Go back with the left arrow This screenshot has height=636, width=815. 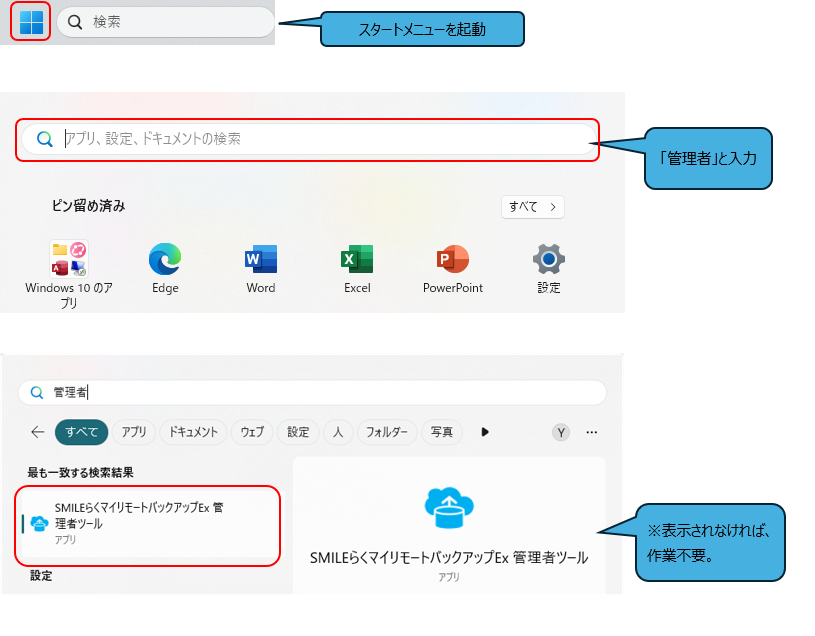(x=37, y=432)
